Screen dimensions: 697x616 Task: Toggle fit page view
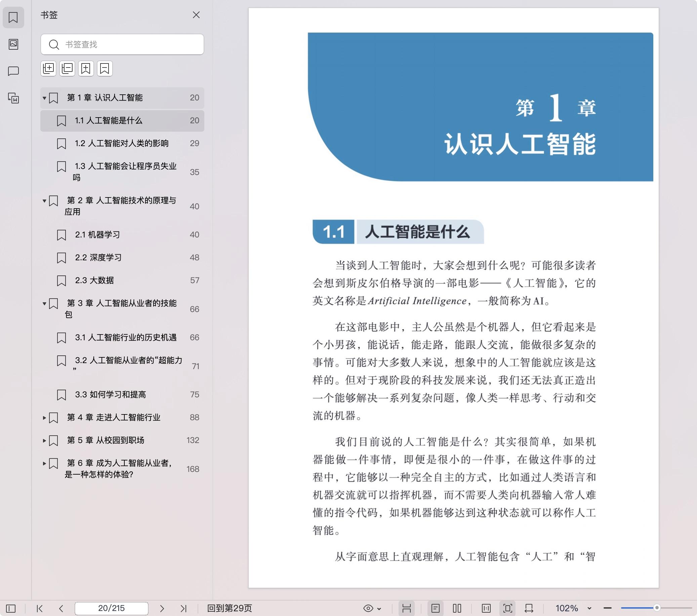(x=508, y=608)
